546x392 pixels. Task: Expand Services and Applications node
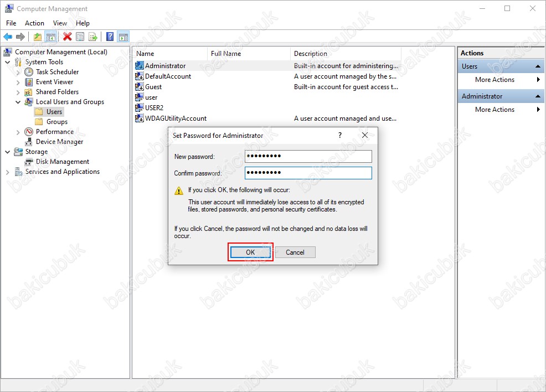[x=8, y=172]
